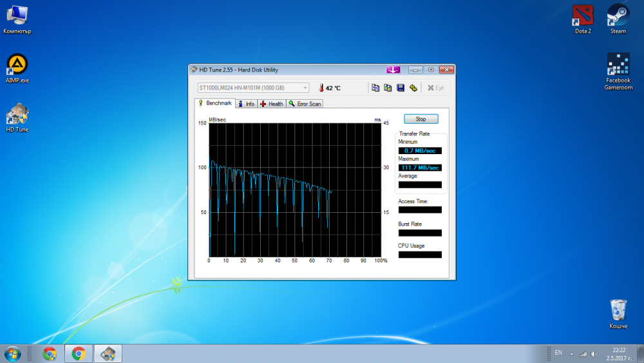Open the Windows Start menu orb
The height and width of the screenshot is (363, 644).
point(12,353)
